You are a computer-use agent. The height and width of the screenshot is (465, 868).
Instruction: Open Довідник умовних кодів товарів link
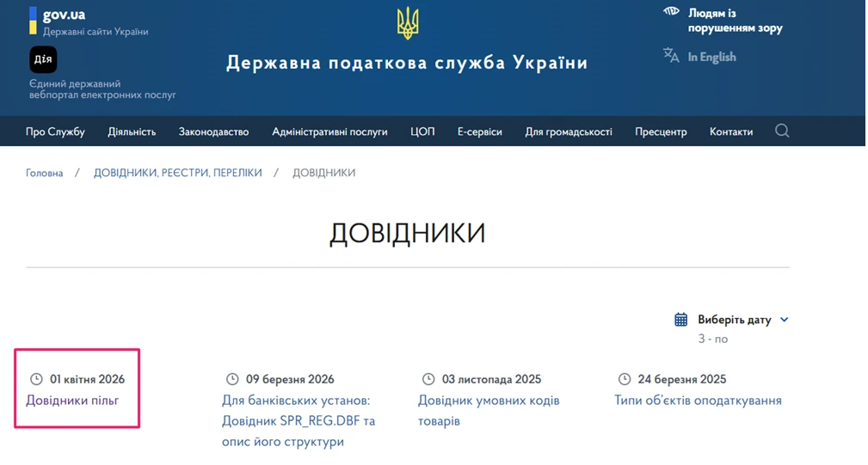click(489, 410)
